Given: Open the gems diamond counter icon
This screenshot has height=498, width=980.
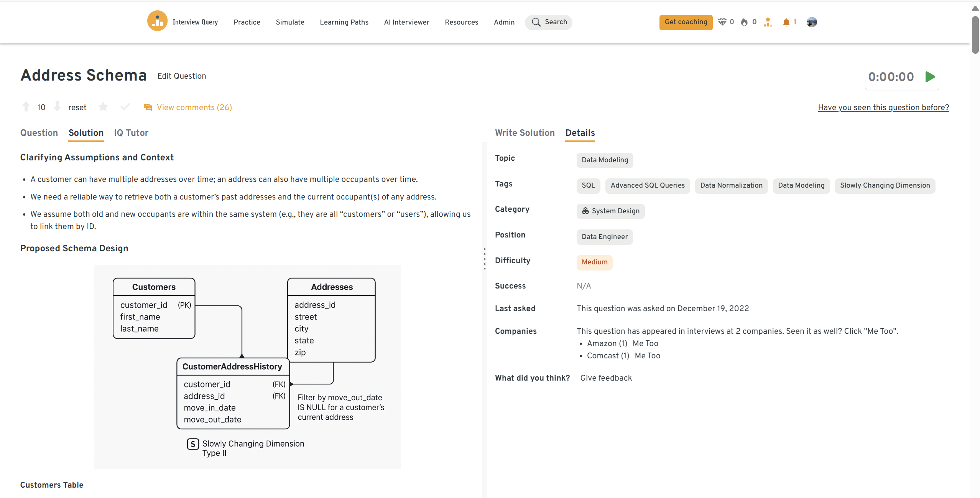Looking at the screenshot, I should [722, 22].
